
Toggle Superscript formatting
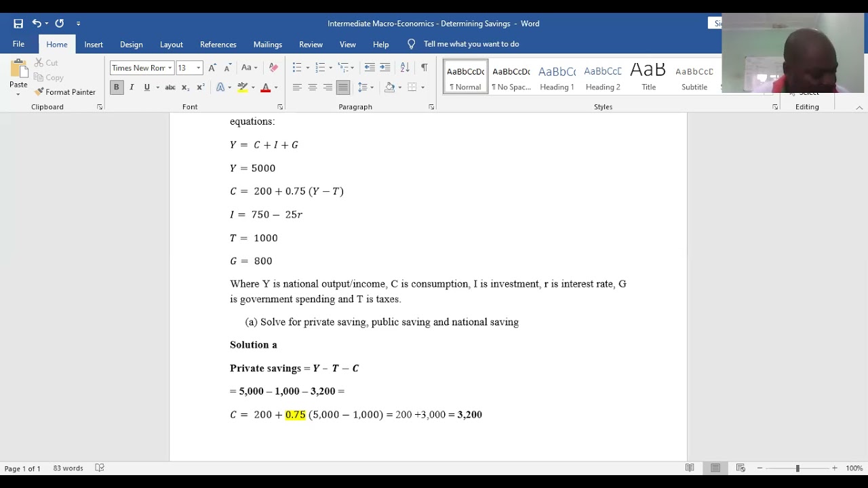click(x=201, y=87)
